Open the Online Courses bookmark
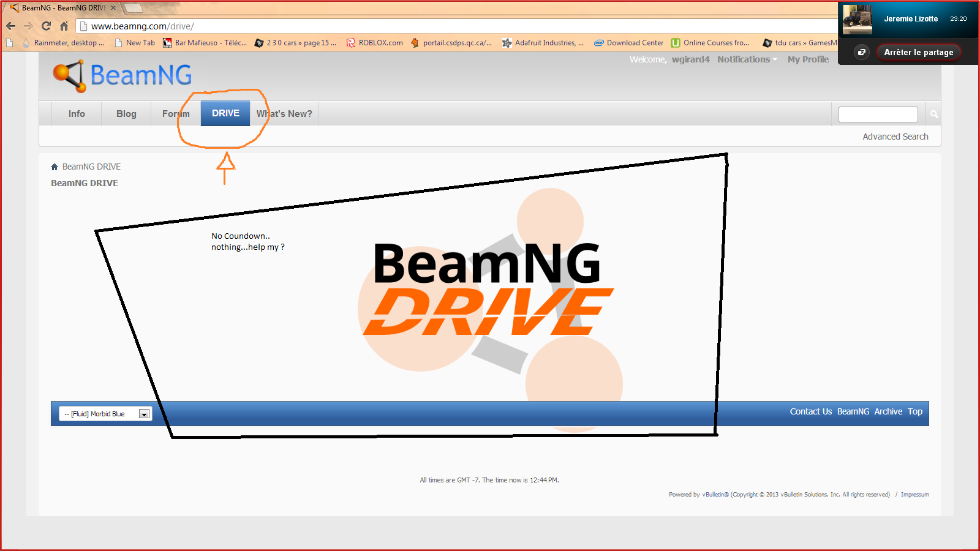Screen dimensions: 980x551 pyautogui.click(x=710, y=43)
